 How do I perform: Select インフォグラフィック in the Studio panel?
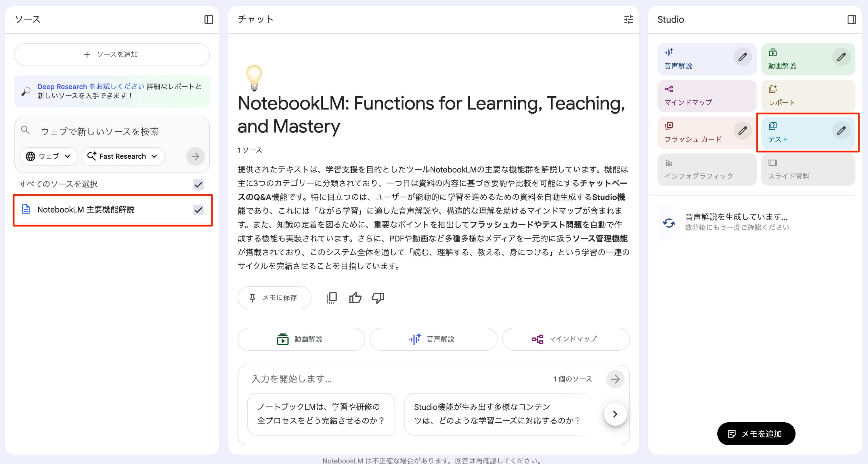pyautogui.click(x=707, y=169)
